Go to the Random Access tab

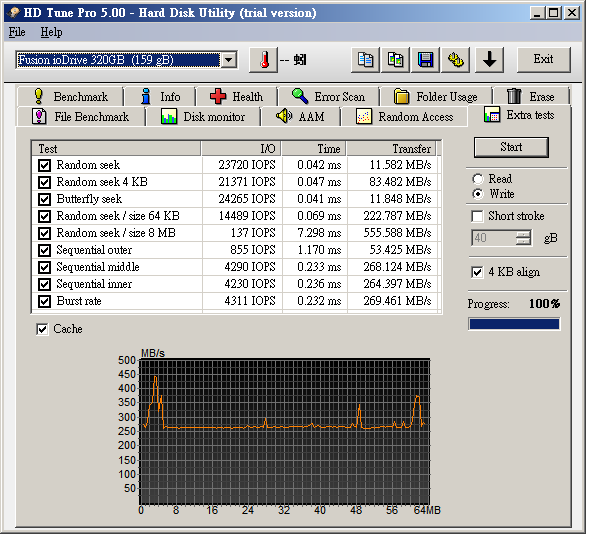404,117
